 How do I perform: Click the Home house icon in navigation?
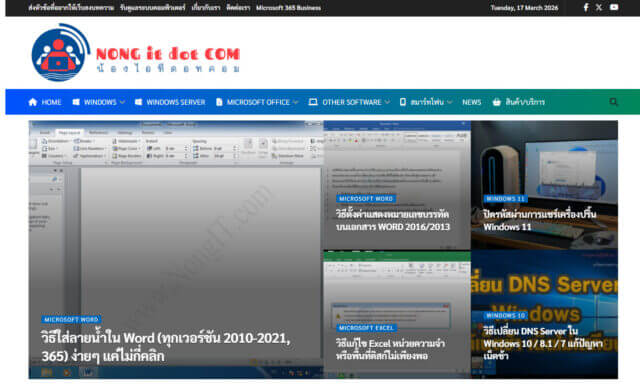point(33,102)
